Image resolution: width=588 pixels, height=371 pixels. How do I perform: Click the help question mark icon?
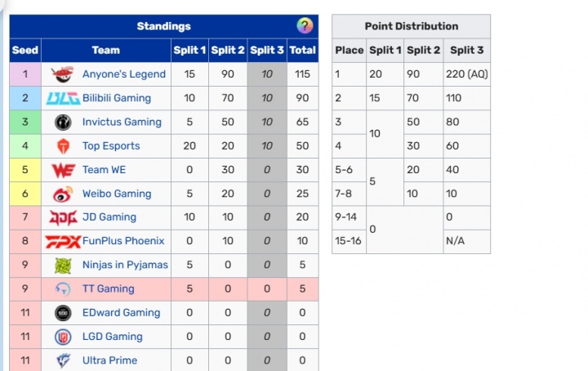[x=305, y=25]
